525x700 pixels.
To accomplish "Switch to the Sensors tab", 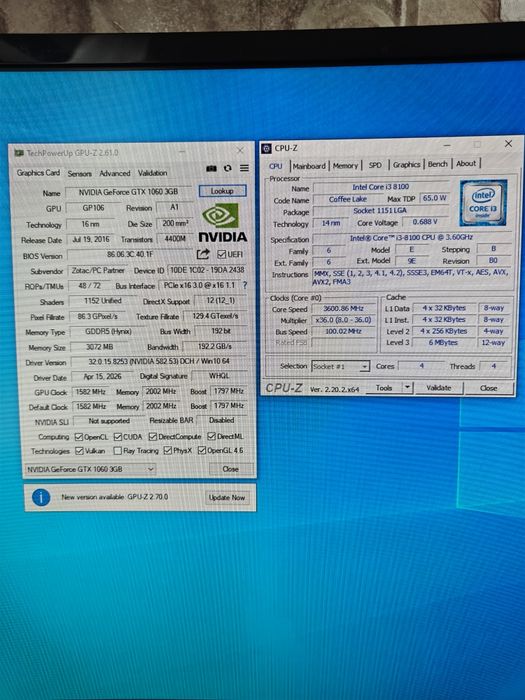I will 79,174.
